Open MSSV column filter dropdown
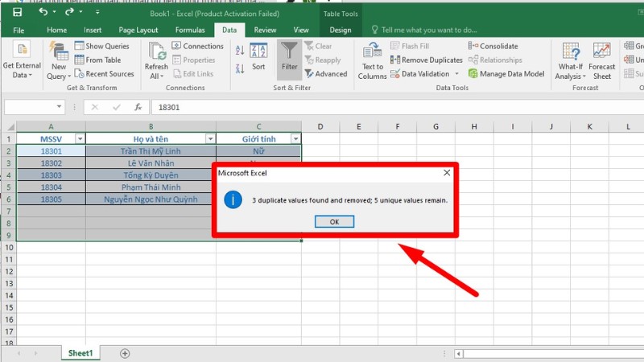The height and width of the screenshot is (362, 644). [x=79, y=139]
